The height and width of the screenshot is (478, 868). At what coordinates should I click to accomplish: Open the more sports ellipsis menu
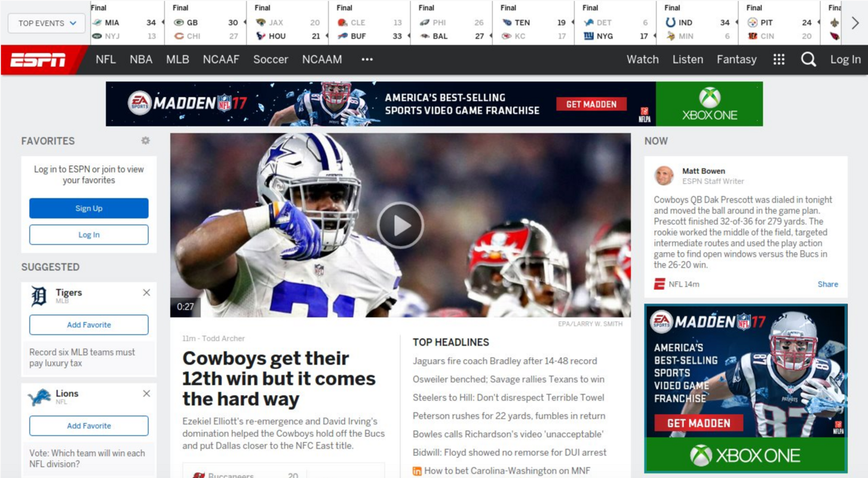click(367, 59)
